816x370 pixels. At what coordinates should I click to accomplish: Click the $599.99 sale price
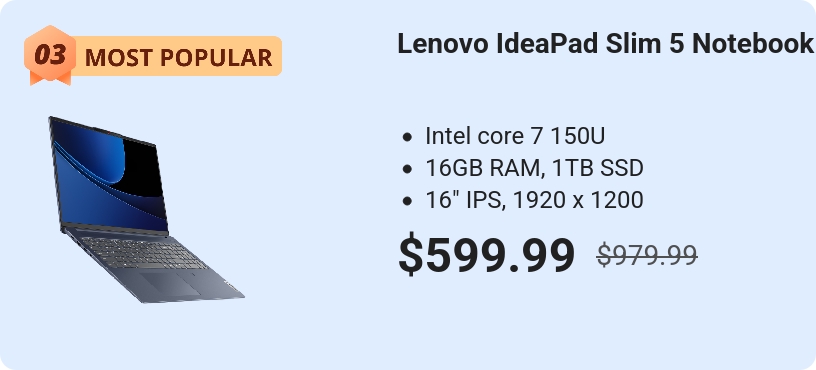coord(487,254)
